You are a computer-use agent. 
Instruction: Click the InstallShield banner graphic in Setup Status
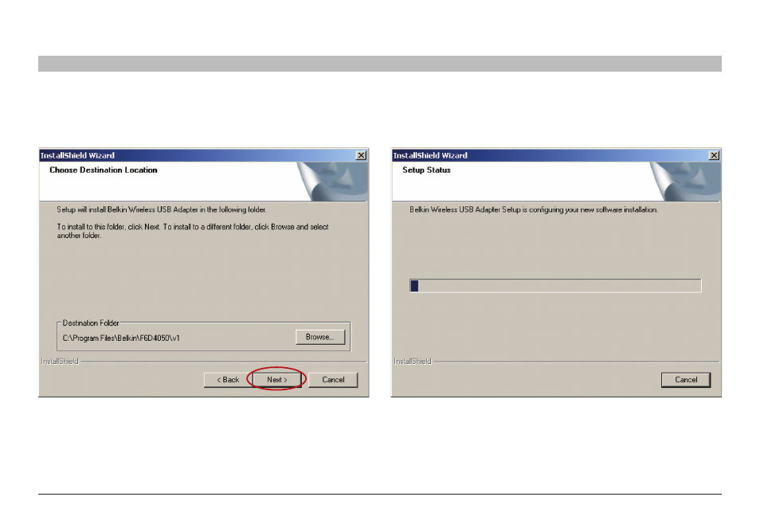click(685, 182)
